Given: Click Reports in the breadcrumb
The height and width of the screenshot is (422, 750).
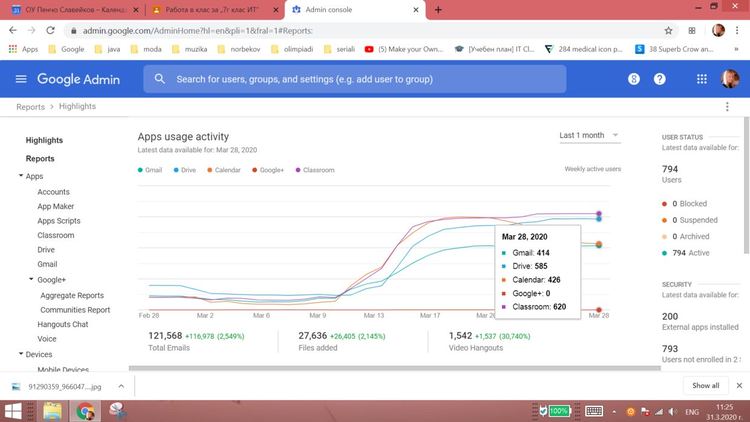Looking at the screenshot, I should tap(30, 107).
